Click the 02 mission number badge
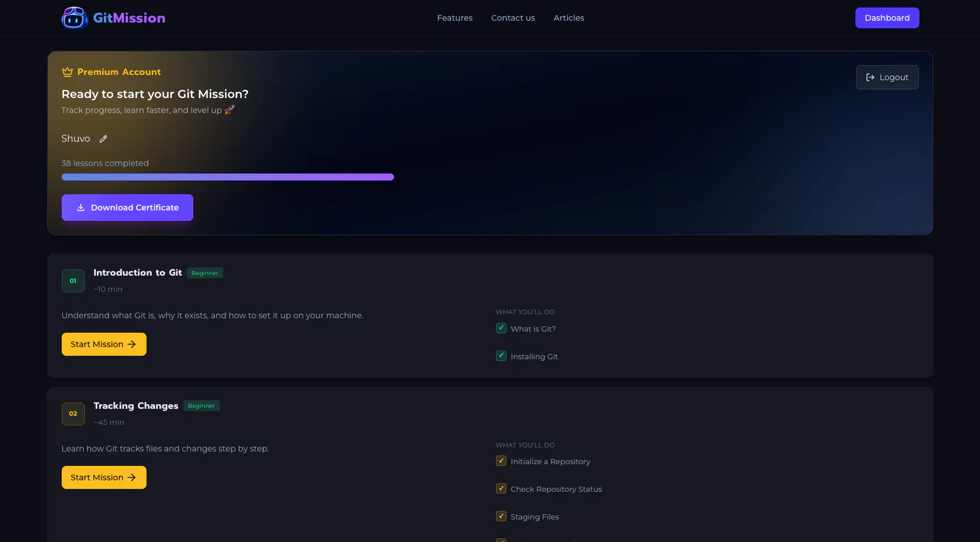This screenshot has width=980, height=542. click(73, 414)
